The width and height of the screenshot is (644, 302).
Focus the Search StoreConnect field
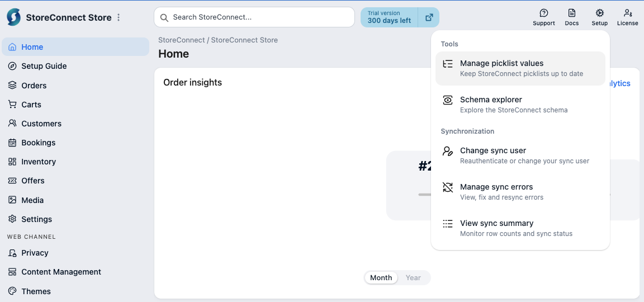tap(254, 17)
